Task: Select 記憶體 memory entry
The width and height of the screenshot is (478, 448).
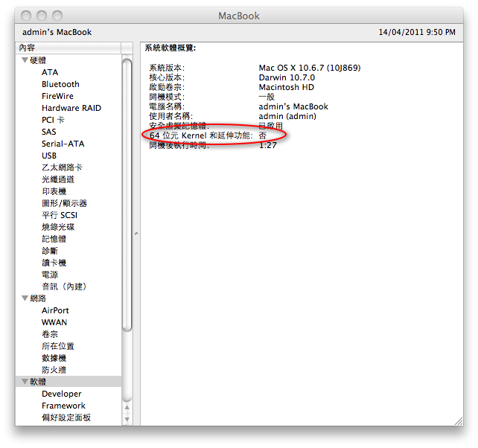Action: 54,239
